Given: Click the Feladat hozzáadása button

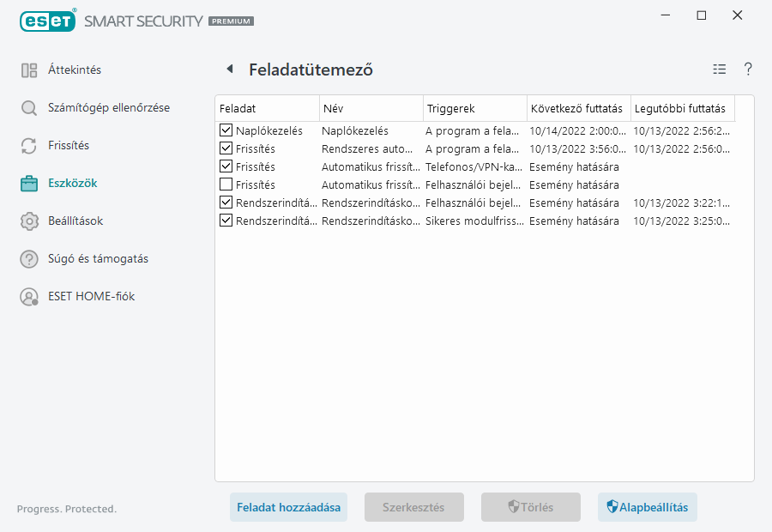Looking at the screenshot, I should [x=288, y=507].
